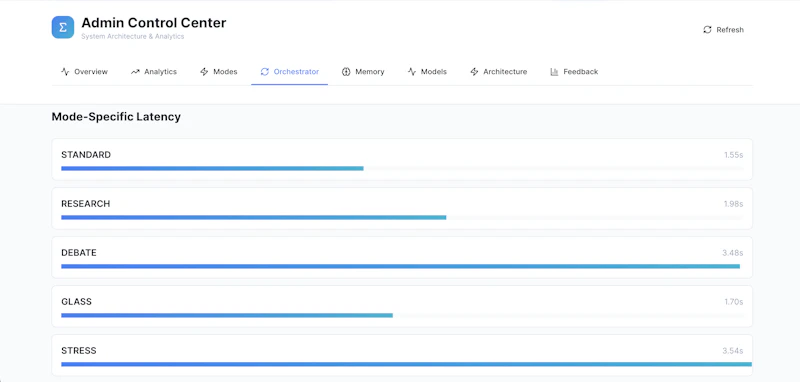Click the 1.98s latency value
This screenshot has height=382, width=800.
[734, 203]
